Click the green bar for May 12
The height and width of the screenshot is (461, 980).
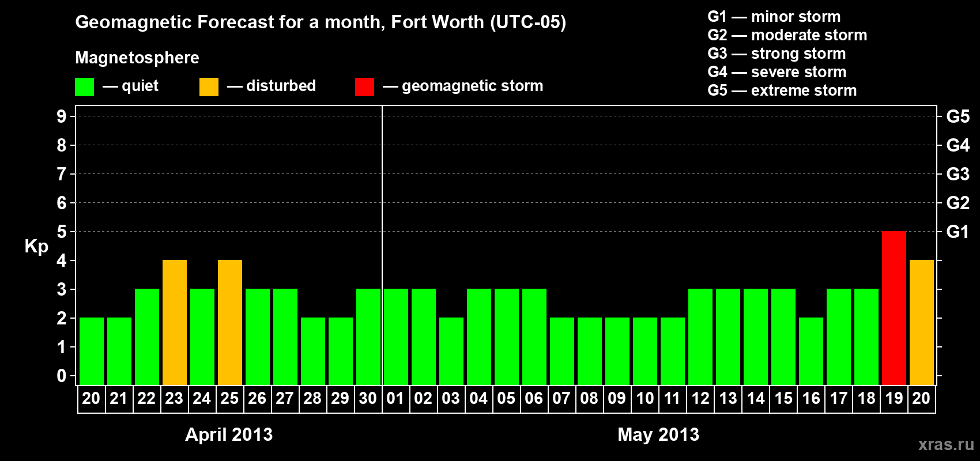[700, 337]
